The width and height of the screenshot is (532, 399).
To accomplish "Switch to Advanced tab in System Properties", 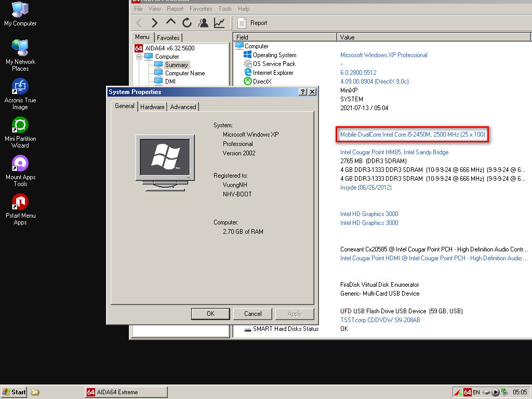I will (x=183, y=107).
